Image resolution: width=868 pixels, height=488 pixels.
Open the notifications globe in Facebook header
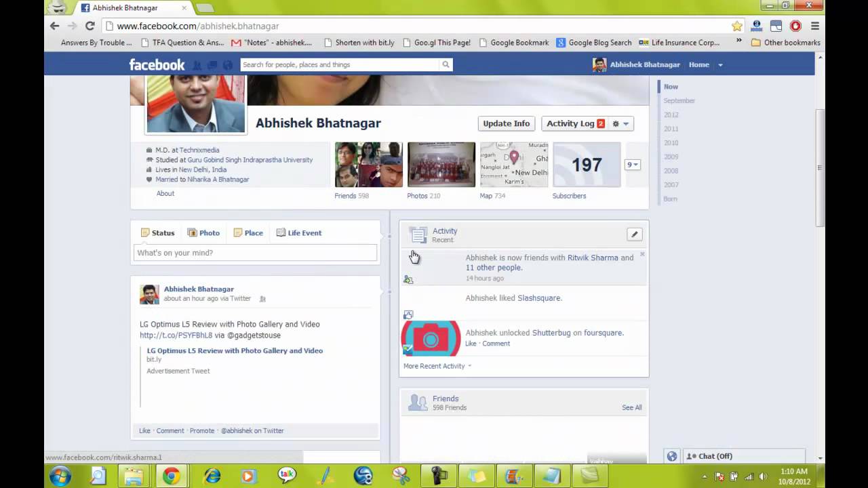228,65
